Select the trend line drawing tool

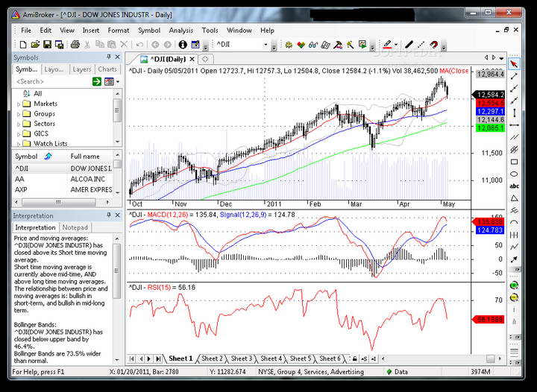514,76
